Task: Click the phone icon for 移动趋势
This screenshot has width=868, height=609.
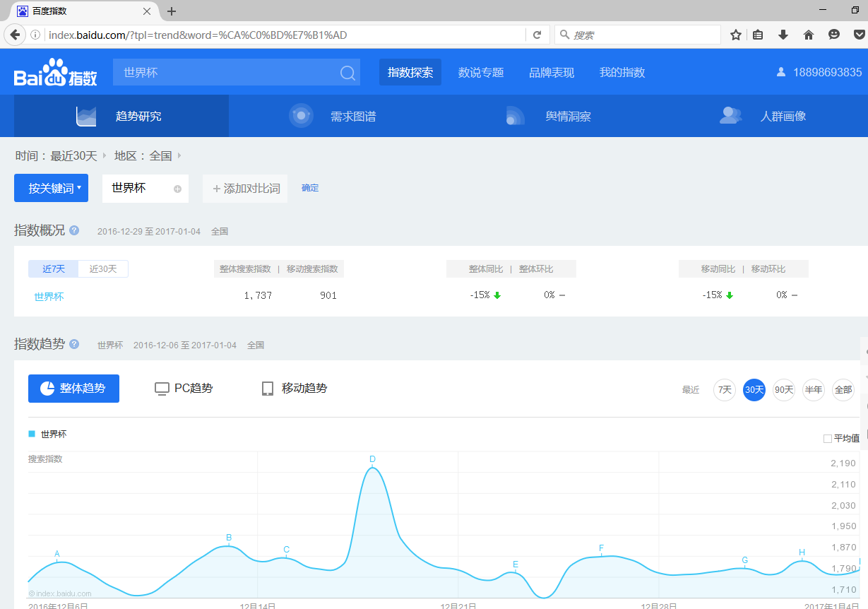Action: (268, 389)
